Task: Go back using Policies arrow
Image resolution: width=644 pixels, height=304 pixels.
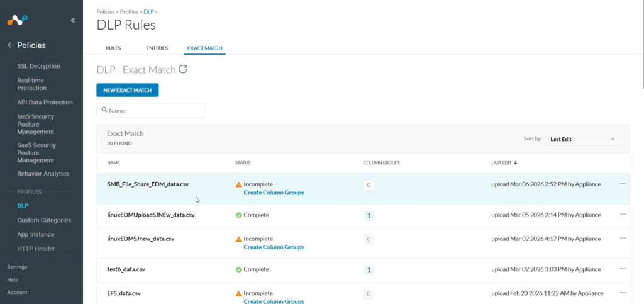Action: click(11, 45)
